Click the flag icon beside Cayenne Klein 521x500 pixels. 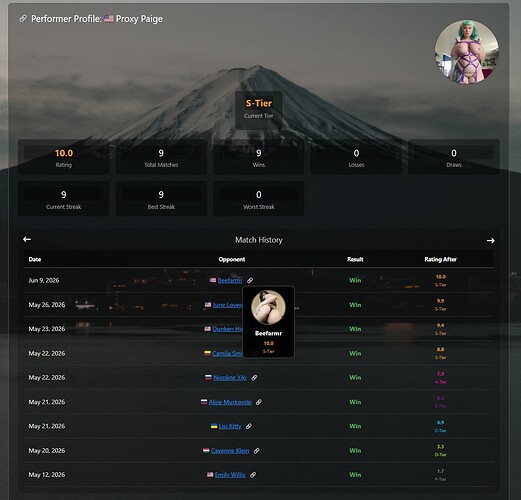(x=206, y=450)
